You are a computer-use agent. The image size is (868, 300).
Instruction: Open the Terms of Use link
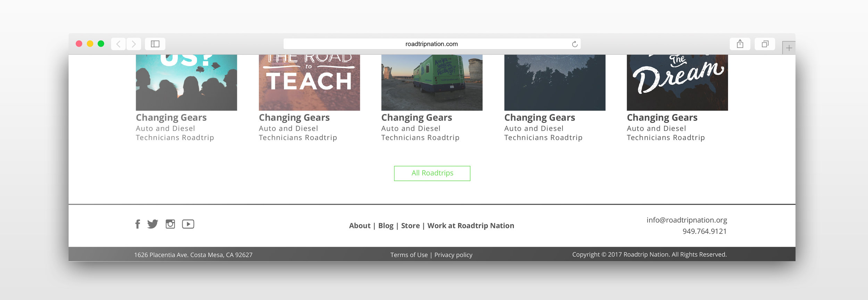point(409,255)
